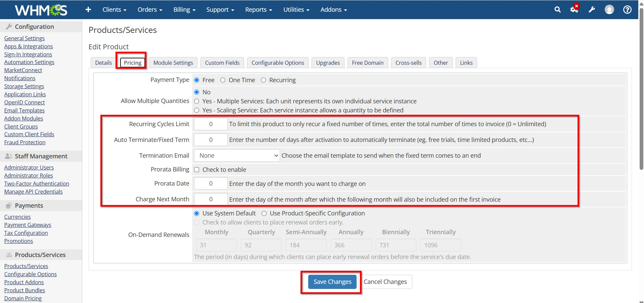Open Tax Configuration link
Image resolution: width=644 pixels, height=303 pixels.
tap(26, 233)
